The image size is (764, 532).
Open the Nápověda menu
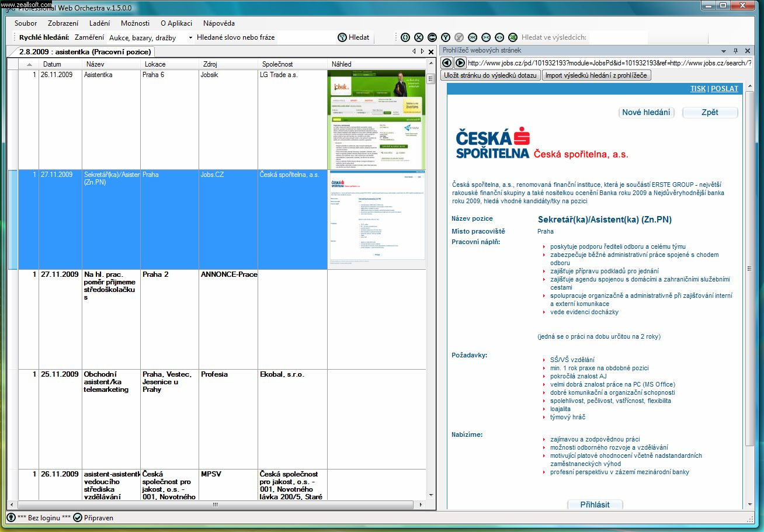(219, 23)
